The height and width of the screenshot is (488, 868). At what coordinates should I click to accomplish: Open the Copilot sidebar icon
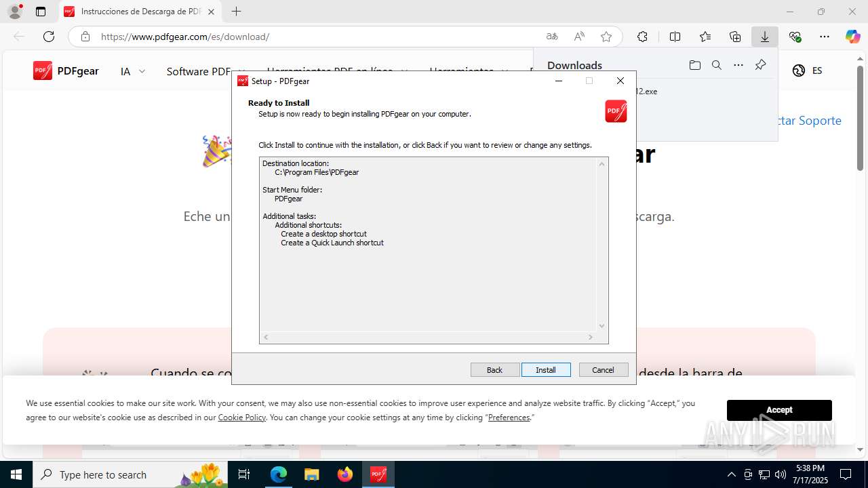pyautogui.click(x=852, y=37)
